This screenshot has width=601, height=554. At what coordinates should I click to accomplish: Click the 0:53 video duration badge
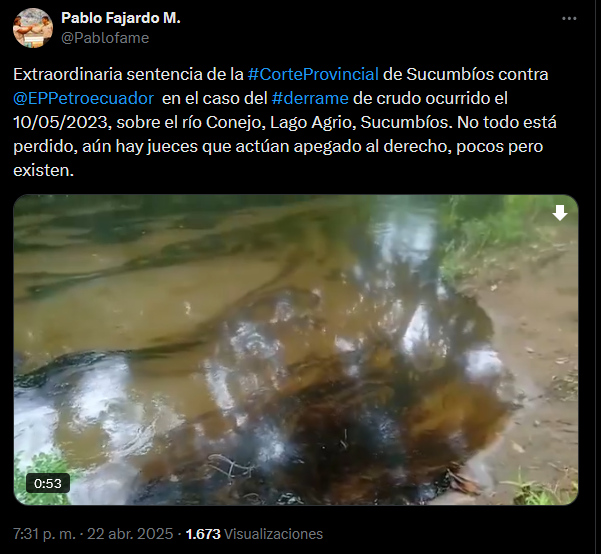coord(48,483)
